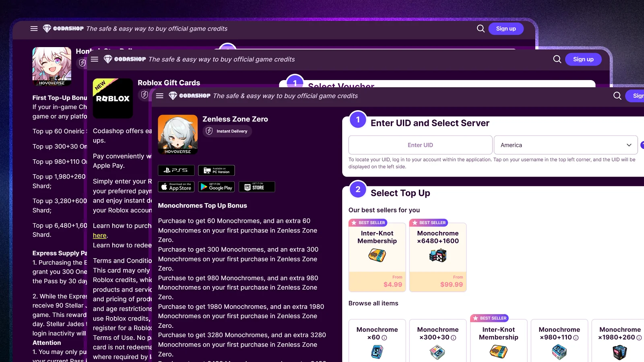
Task: Click the 'Enter UID and Select Server' heading
Action: tap(430, 123)
